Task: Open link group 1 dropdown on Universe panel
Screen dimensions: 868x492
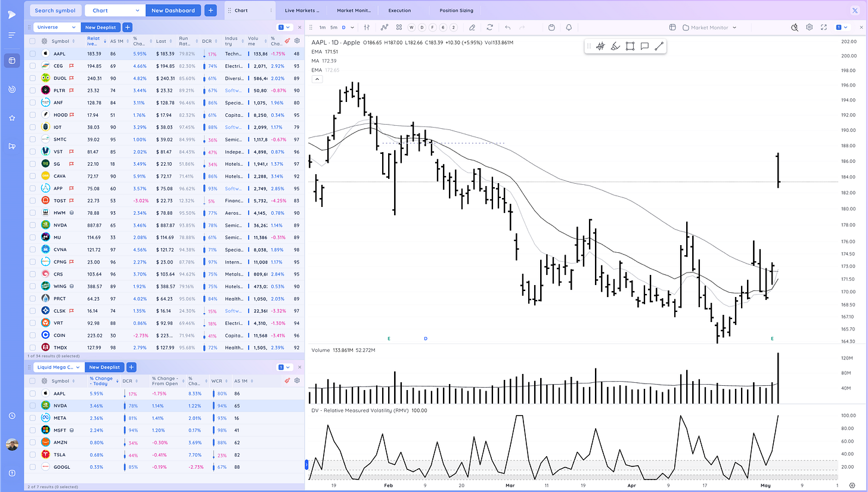Action: point(284,27)
